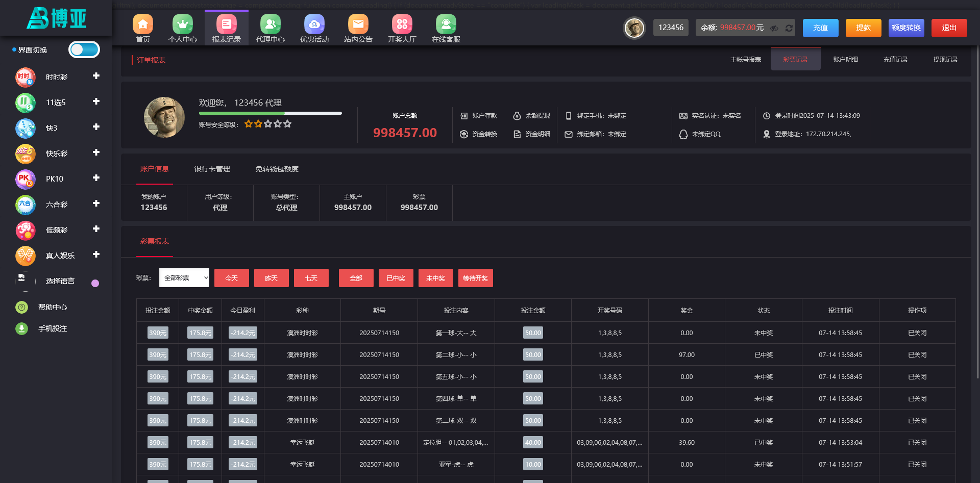The height and width of the screenshot is (483, 980).
Task: Open 个人中心 crown icon
Action: click(x=183, y=24)
